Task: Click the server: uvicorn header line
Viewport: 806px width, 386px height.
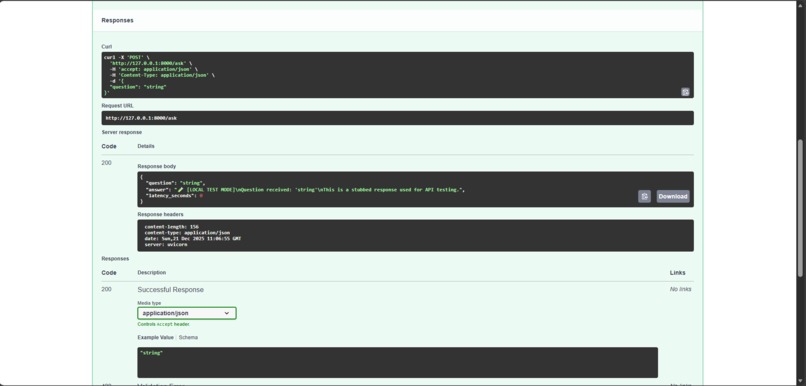Action: pyautogui.click(x=166, y=245)
